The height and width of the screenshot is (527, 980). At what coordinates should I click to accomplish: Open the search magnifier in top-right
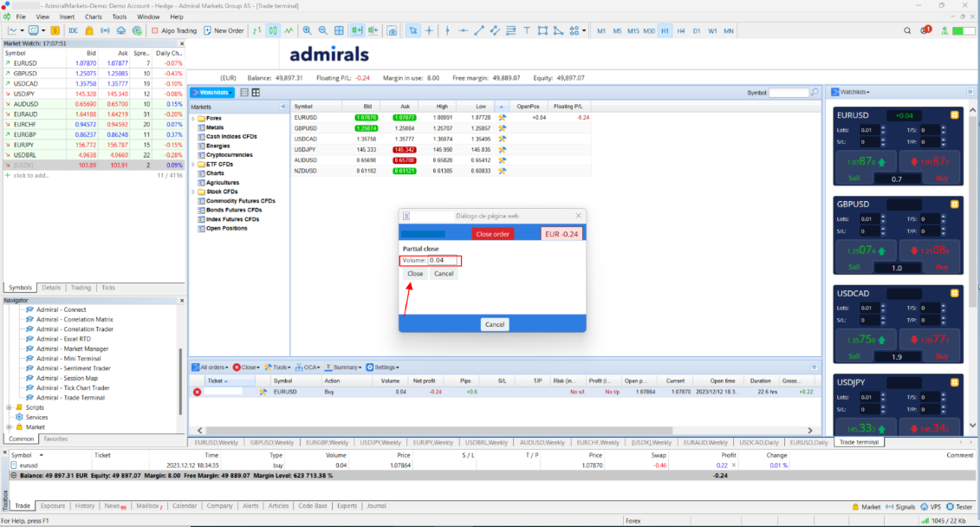(x=907, y=30)
